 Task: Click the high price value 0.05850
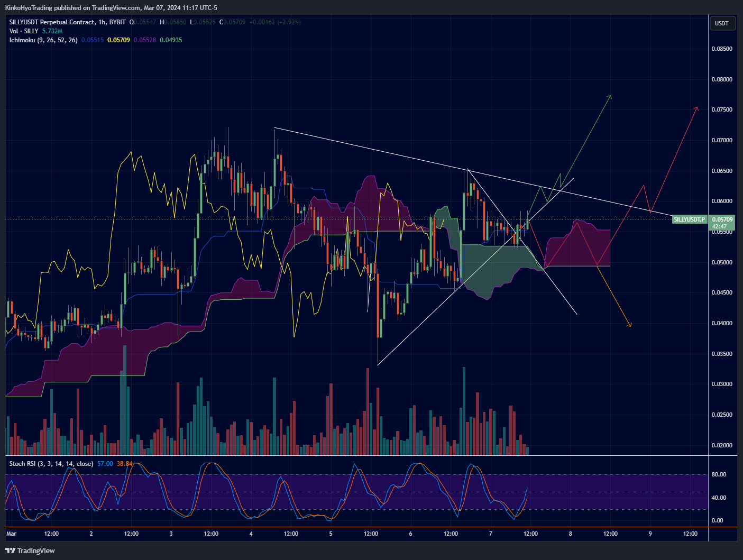[175, 22]
